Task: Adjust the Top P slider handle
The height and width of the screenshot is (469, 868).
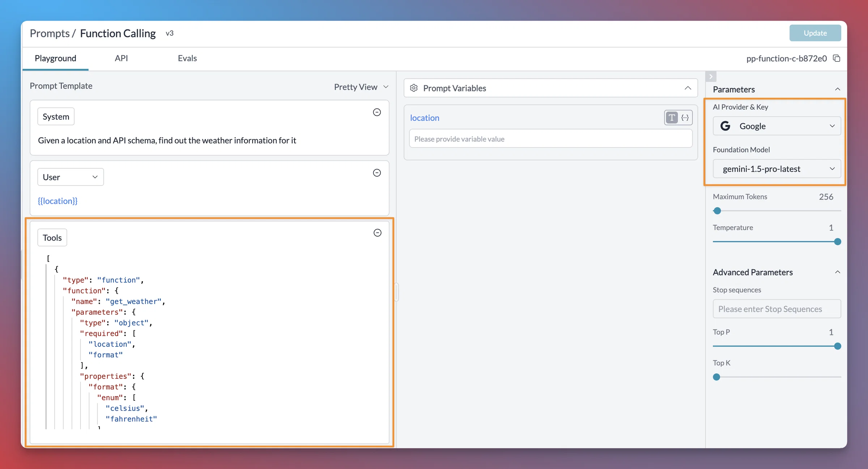Action: click(x=837, y=346)
